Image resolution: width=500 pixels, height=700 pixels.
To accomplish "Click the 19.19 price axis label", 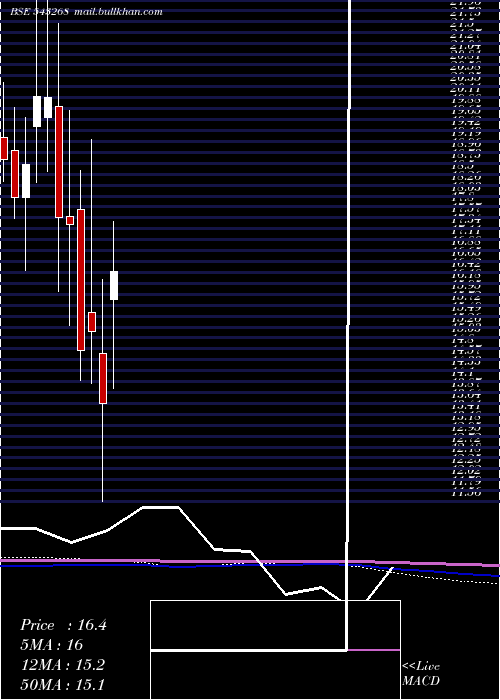I will 466,133.
